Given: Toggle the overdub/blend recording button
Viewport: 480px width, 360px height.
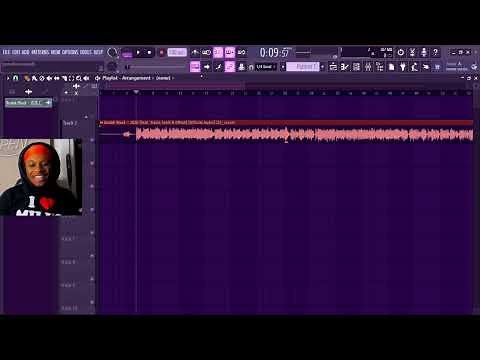Looking at the screenshot, I should [x=230, y=52].
